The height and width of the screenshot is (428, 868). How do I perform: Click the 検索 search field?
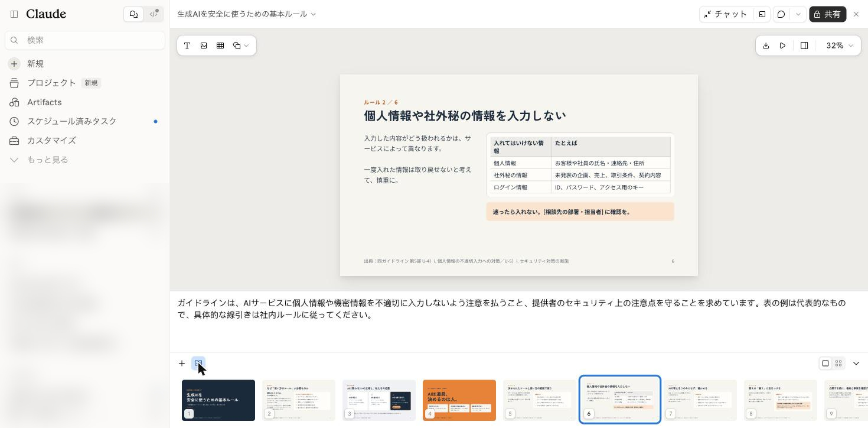pos(85,40)
